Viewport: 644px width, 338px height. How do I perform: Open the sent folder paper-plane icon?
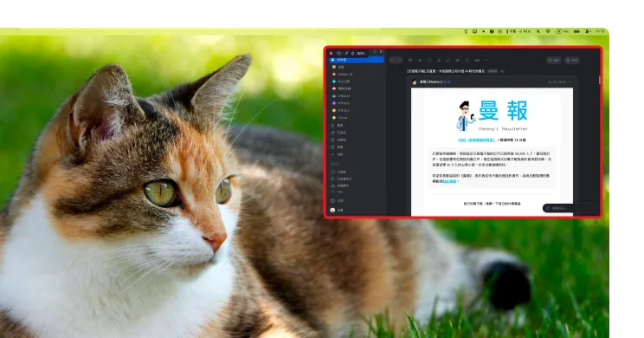[332, 133]
